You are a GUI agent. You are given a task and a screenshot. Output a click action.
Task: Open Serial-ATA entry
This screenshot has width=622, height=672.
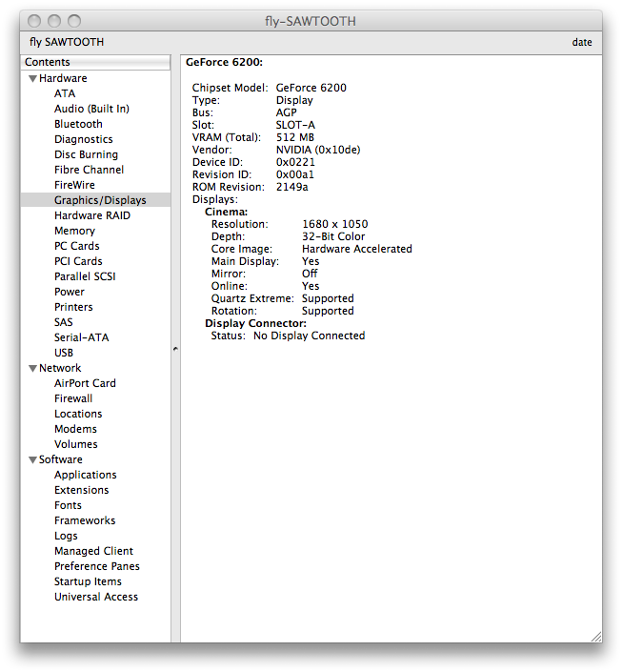(81, 337)
